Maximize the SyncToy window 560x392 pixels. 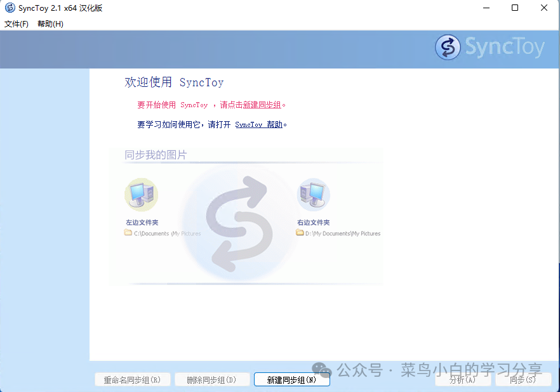pos(515,8)
